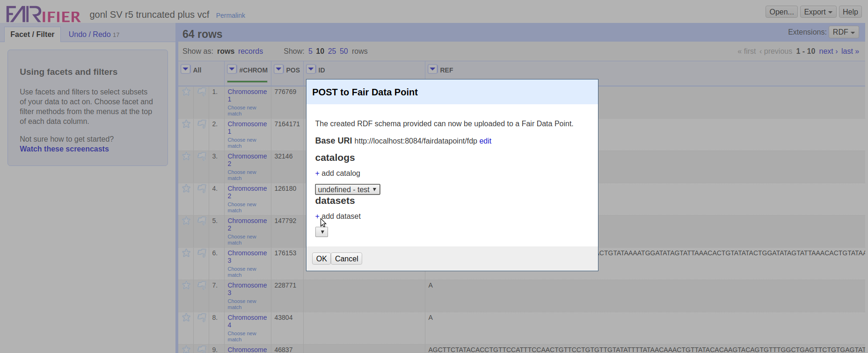The height and width of the screenshot is (353, 868).
Task: Switch to the Undo / Redo tab
Action: pyautogui.click(x=94, y=34)
